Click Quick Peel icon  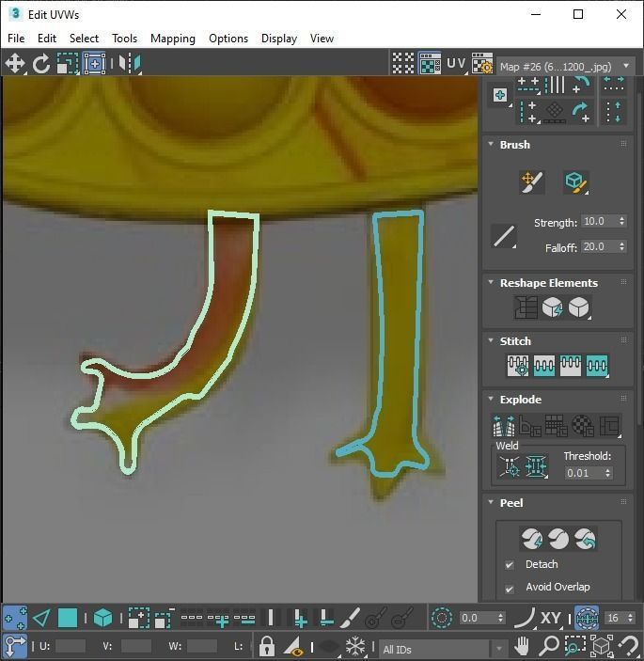[x=532, y=539]
